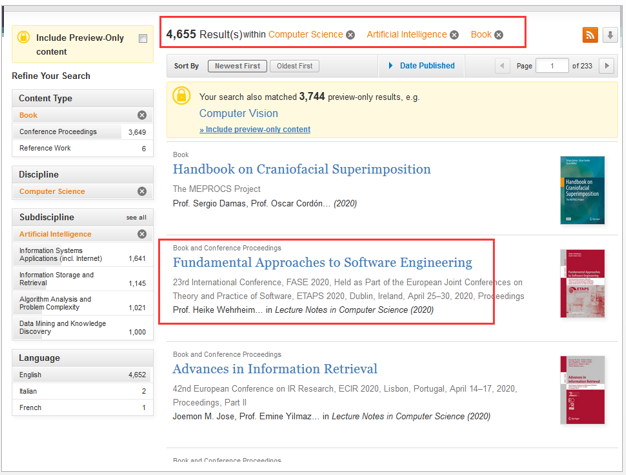The width and height of the screenshot is (626, 475).
Task: Click see all in Subdiscipline panel
Action: pyautogui.click(x=136, y=218)
